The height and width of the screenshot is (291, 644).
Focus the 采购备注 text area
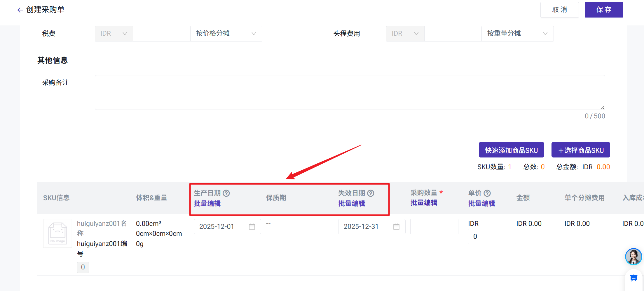[x=350, y=92]
